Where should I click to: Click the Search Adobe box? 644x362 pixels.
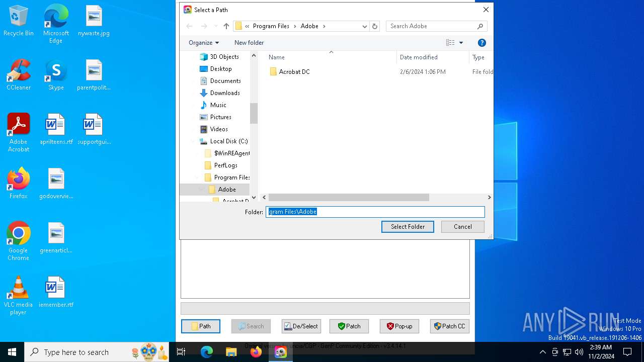click(x=436, y=26)
